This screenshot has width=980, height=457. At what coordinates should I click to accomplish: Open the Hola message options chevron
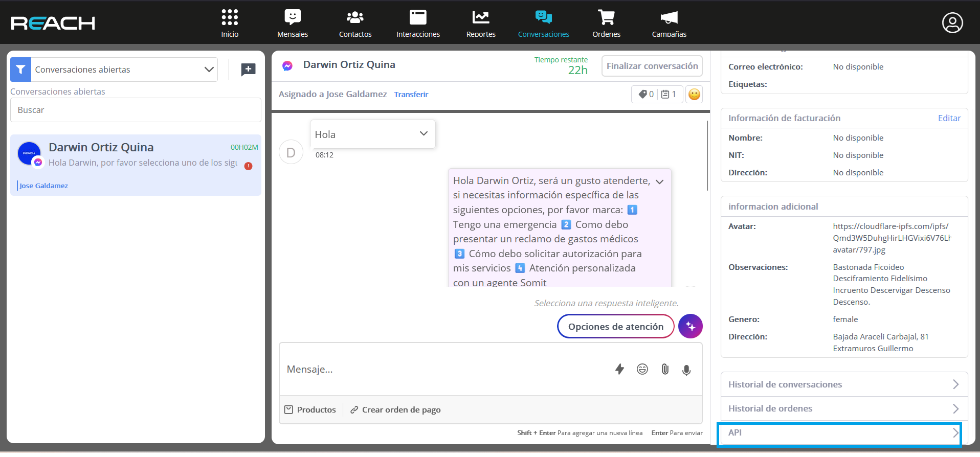click(424, 133)
